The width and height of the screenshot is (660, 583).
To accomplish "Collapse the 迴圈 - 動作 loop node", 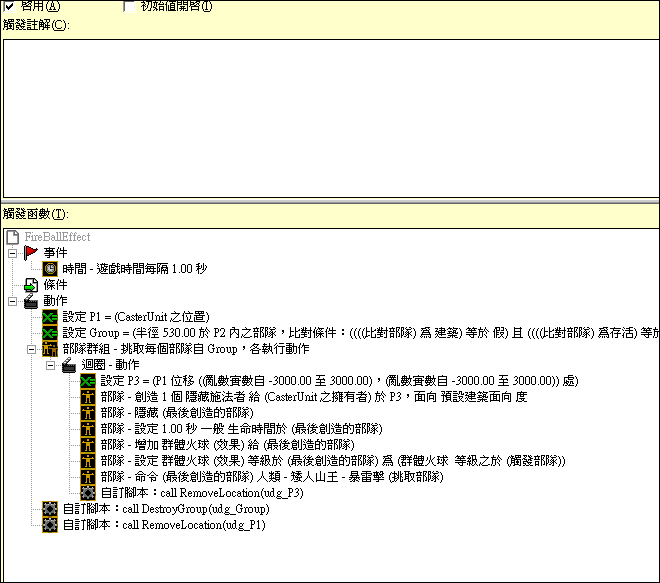I will point(50,365).
